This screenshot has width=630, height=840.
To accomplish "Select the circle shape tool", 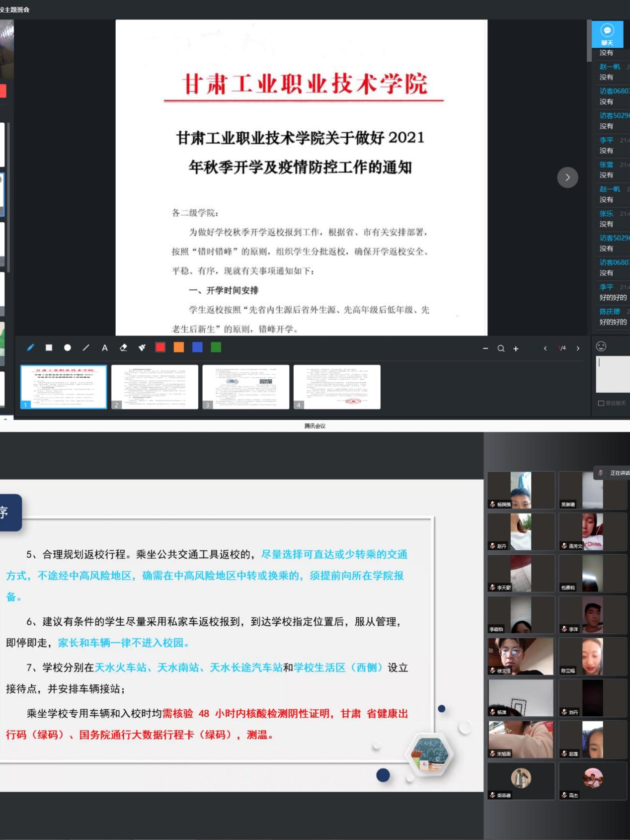I will click(68, 348).
